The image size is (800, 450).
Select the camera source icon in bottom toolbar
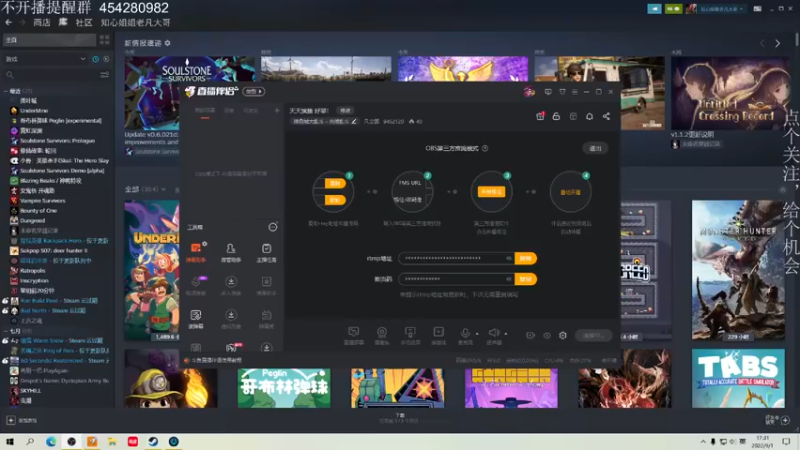point(382,333)
